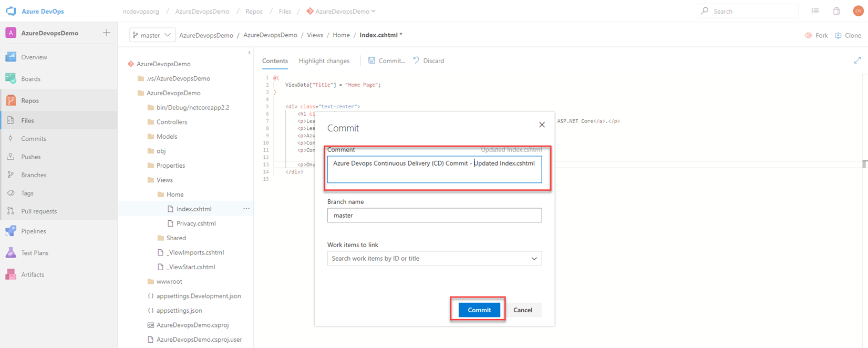Open the master branch dropdown
The height and width of the screenshot is (348, 868).
pos(152,35)
